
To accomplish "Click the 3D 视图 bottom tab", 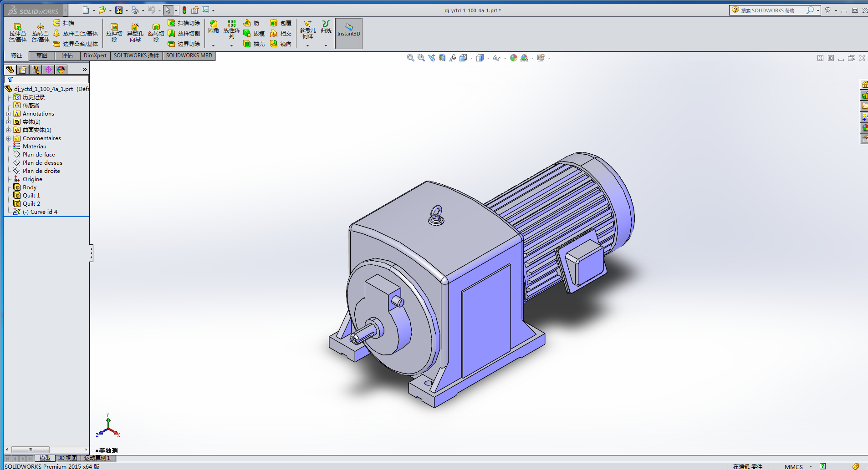I will tap(67, 458).
